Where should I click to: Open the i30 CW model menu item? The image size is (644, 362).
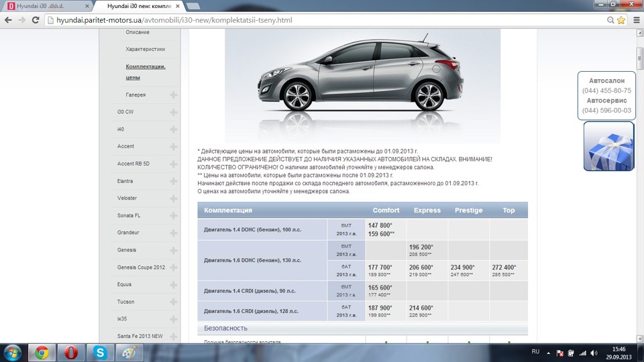coord(125,112)
